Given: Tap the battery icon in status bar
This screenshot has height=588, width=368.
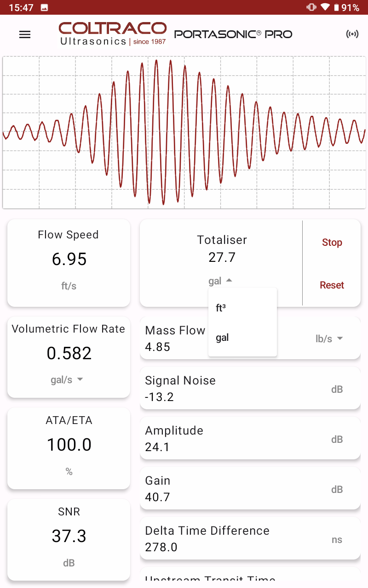Looking at the screenshot, I should [x=336, y=7].
